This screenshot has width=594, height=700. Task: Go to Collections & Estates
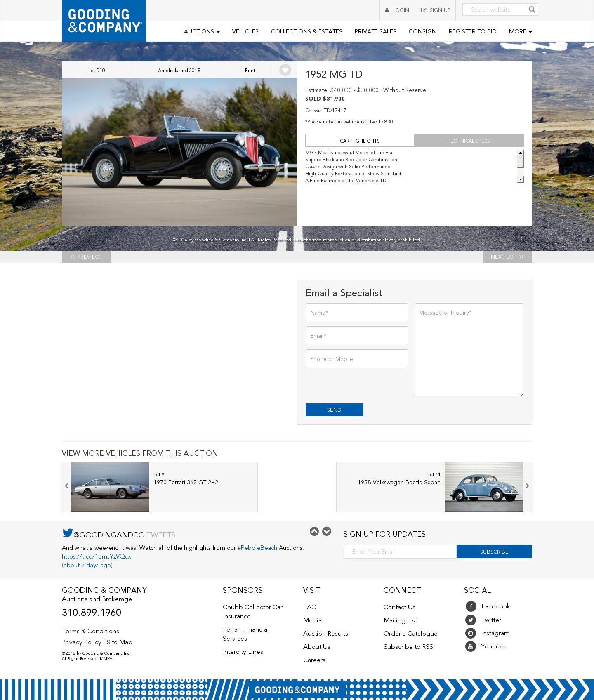point(306,31)
